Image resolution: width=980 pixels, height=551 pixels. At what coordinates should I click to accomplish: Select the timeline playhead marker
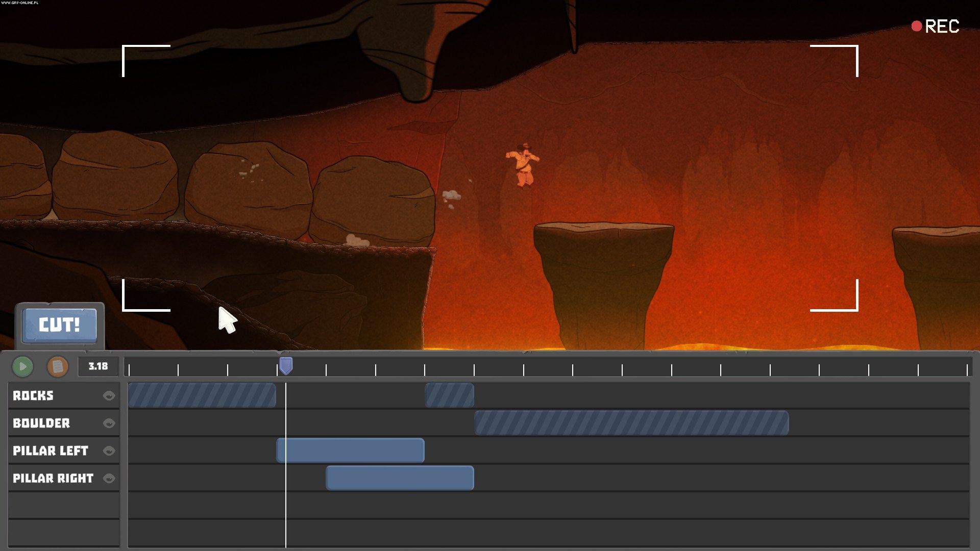[x=286, y=366]
